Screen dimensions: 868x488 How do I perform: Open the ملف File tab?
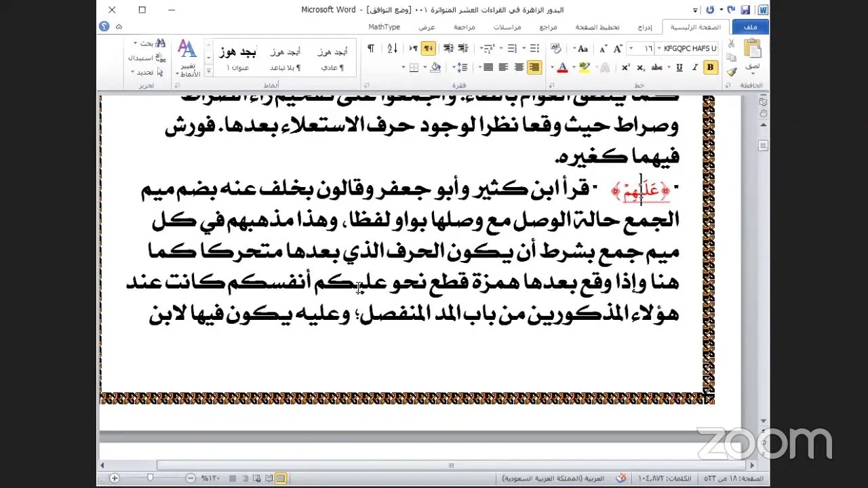750,27
